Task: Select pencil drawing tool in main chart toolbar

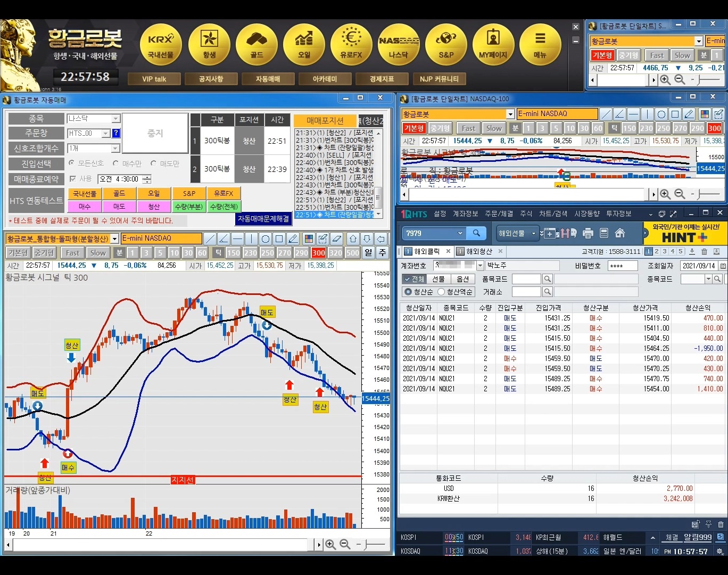Action: pos(293,239)
